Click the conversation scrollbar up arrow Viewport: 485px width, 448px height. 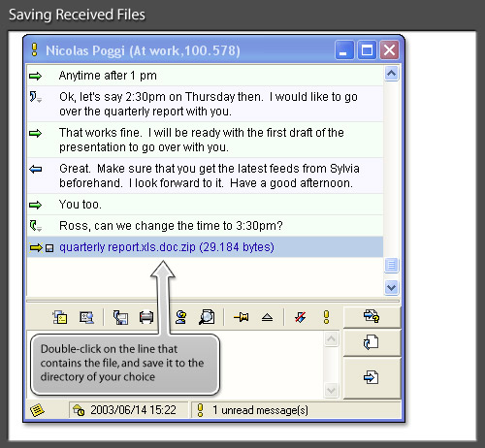[391, 74]
